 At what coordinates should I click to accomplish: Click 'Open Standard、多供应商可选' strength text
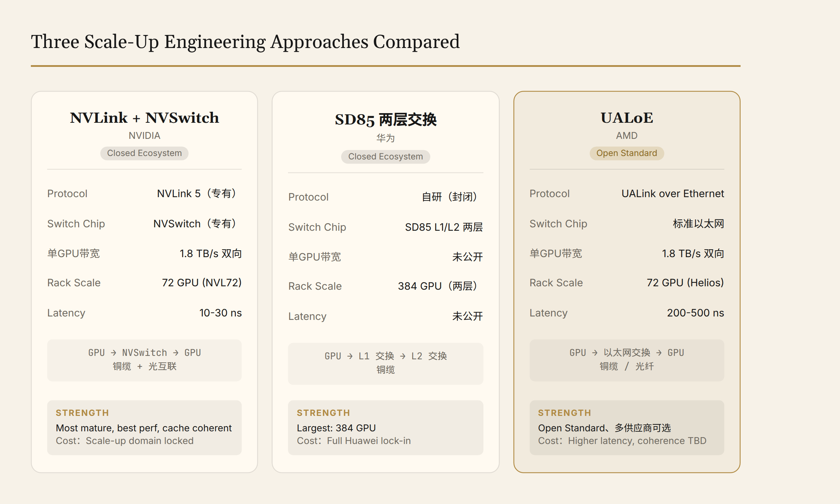[x=604, y=428]
